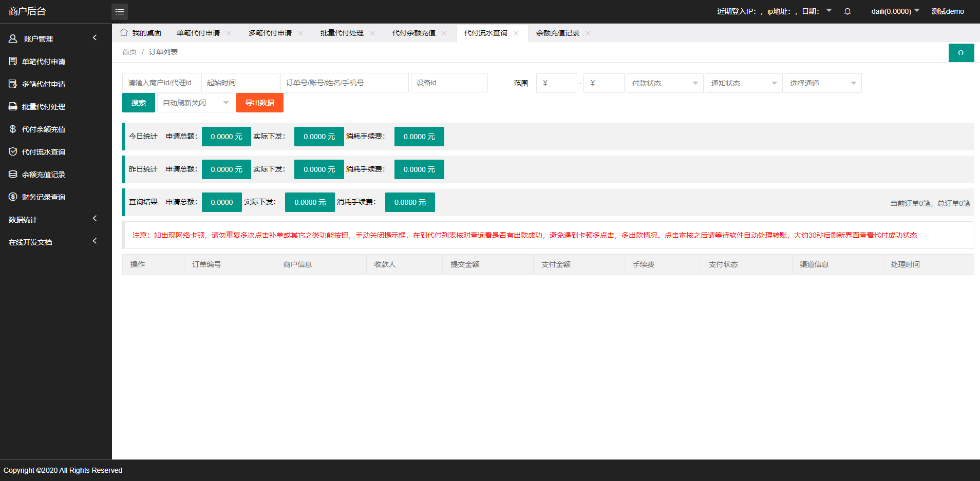Switch to the 我的桌面 tab
Screen dimensions: 980x481
[x=146, y=32]
